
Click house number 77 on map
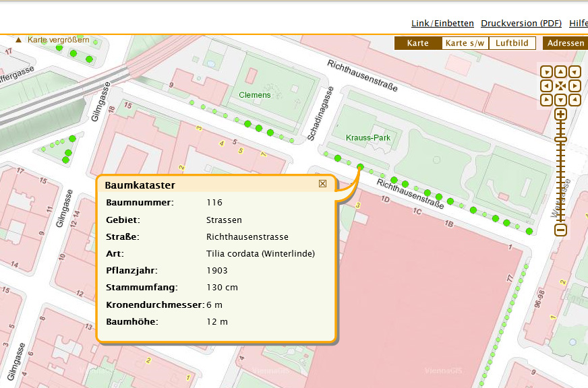pyautogui.click(x=510, y=278)
